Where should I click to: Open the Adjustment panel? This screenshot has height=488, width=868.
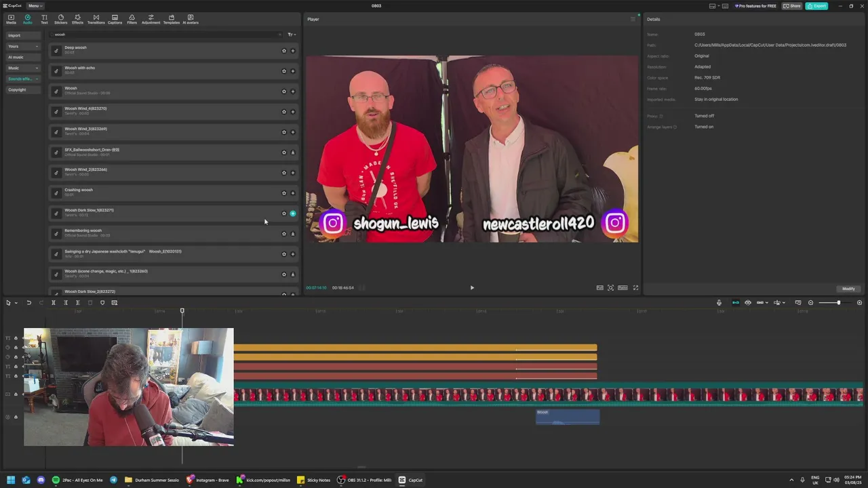pos(151,19)
